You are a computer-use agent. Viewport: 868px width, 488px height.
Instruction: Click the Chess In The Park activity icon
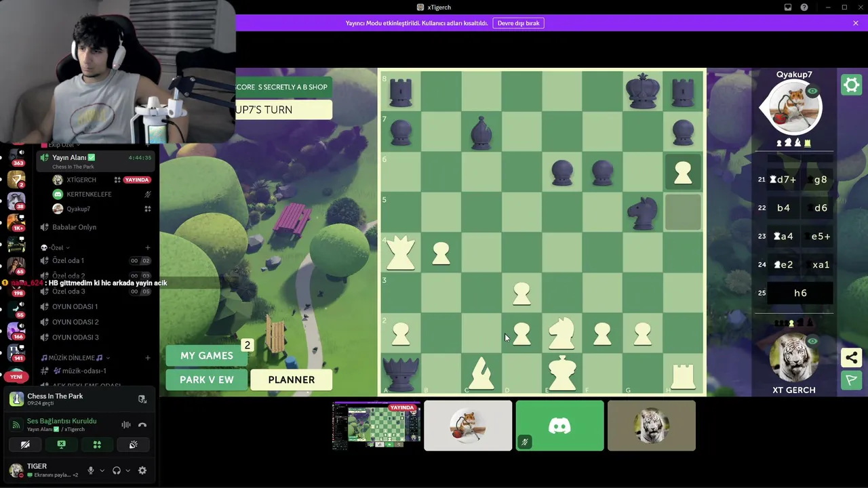tap(16, 399)
